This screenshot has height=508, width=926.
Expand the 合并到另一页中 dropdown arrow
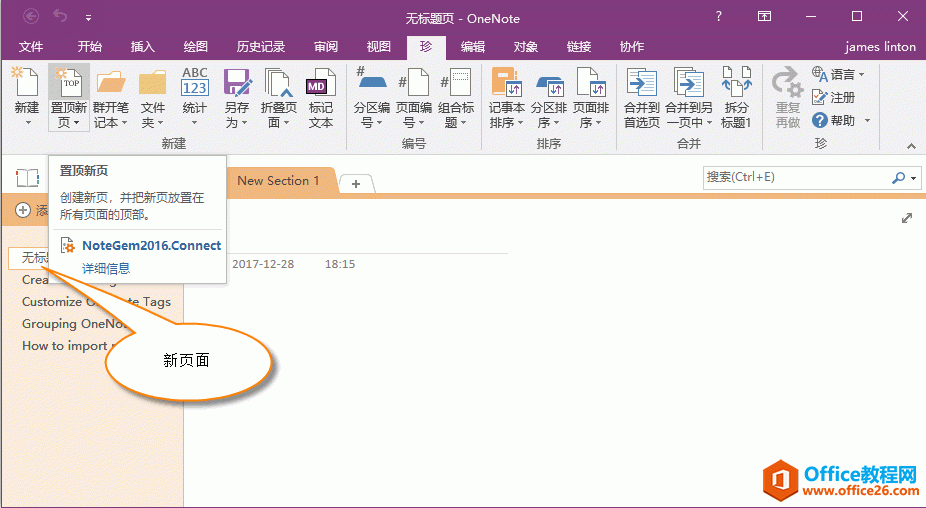[x=709, y=123]
